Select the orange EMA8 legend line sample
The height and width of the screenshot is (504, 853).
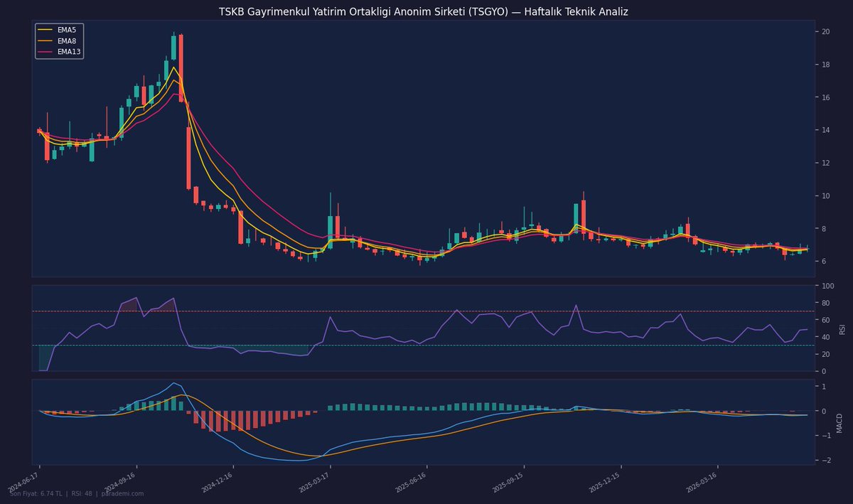45,41
